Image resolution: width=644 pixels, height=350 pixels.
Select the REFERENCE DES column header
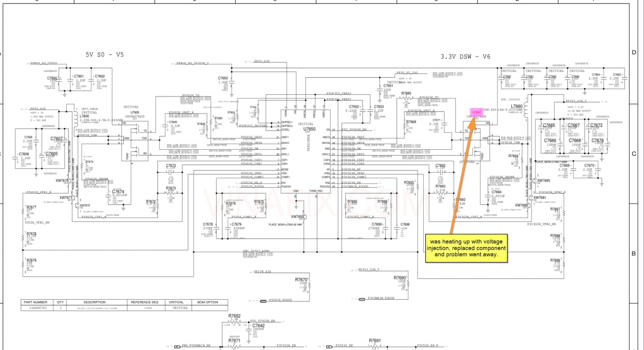click(x=145, y=302)
